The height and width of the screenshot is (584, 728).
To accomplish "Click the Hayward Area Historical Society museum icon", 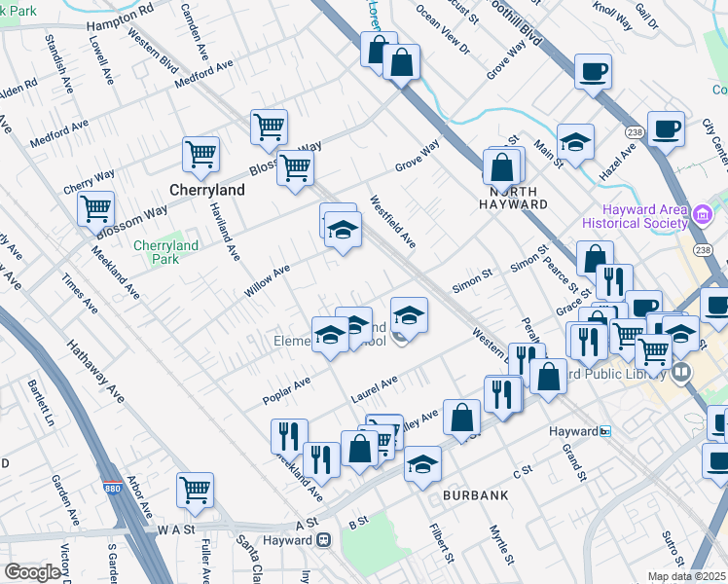I will pyautogui.click(x=704, y=213).
